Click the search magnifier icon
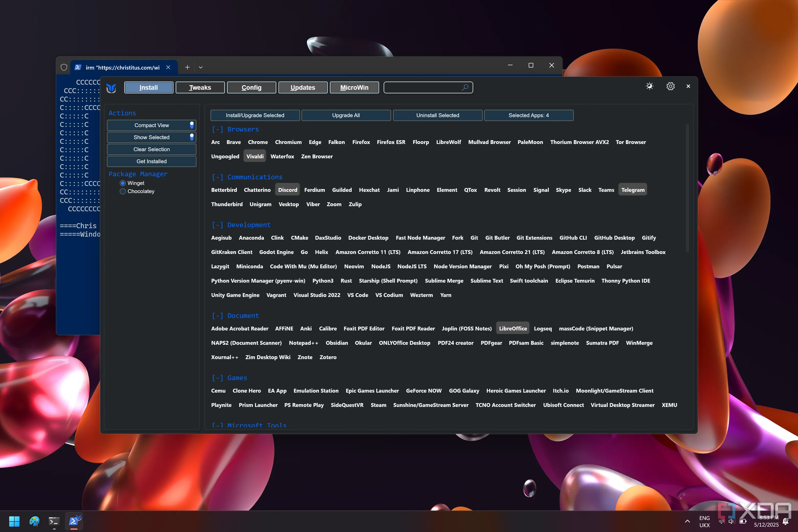 click(465, 87)
